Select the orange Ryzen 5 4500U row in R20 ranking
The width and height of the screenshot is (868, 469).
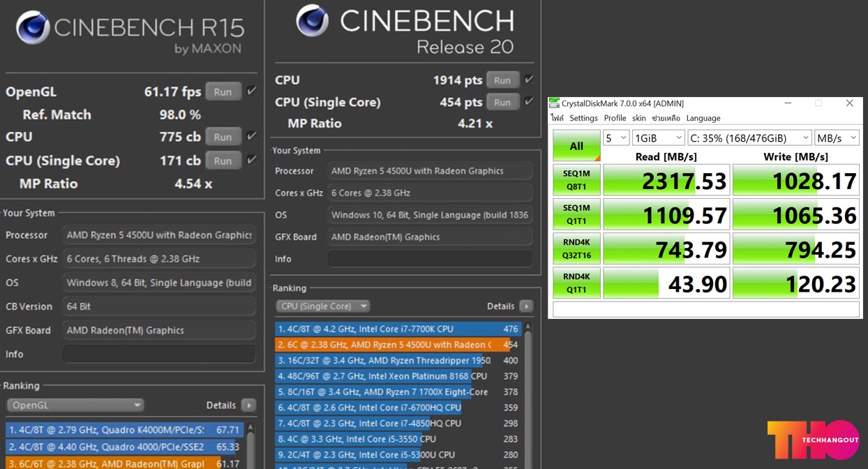click(398, 345)
